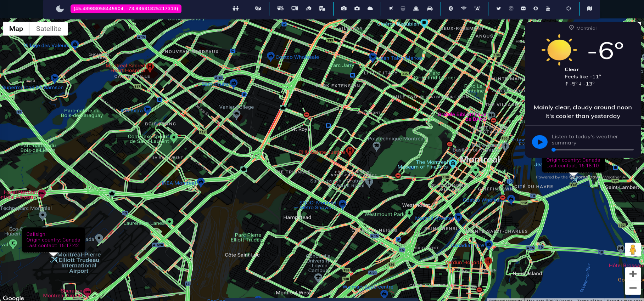Click the Walmart Supercentre pin
The image size is (644, 301).
(384, 293)
